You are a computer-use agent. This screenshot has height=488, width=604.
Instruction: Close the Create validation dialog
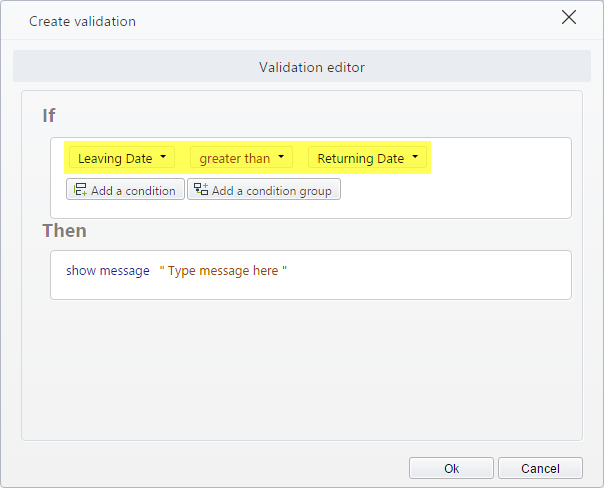coord(569,17)
